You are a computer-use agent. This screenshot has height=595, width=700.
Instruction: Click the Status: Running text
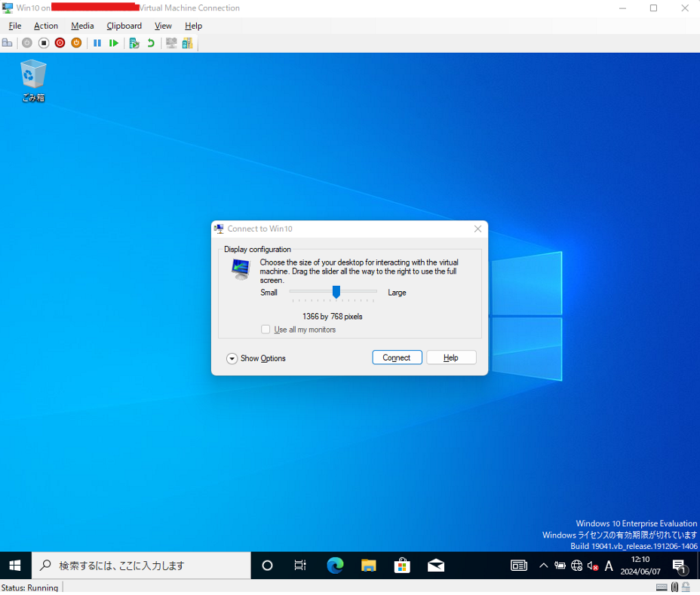pyautogui.click(x=29, y=588)
